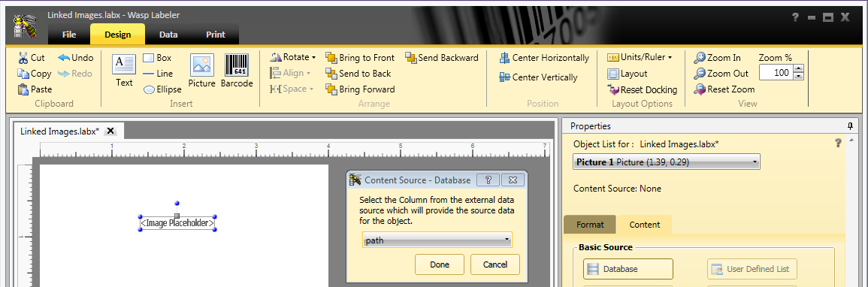Open the Space dropdown
Viewport: 868px width, 287px height.
click(x=291, y=89)
